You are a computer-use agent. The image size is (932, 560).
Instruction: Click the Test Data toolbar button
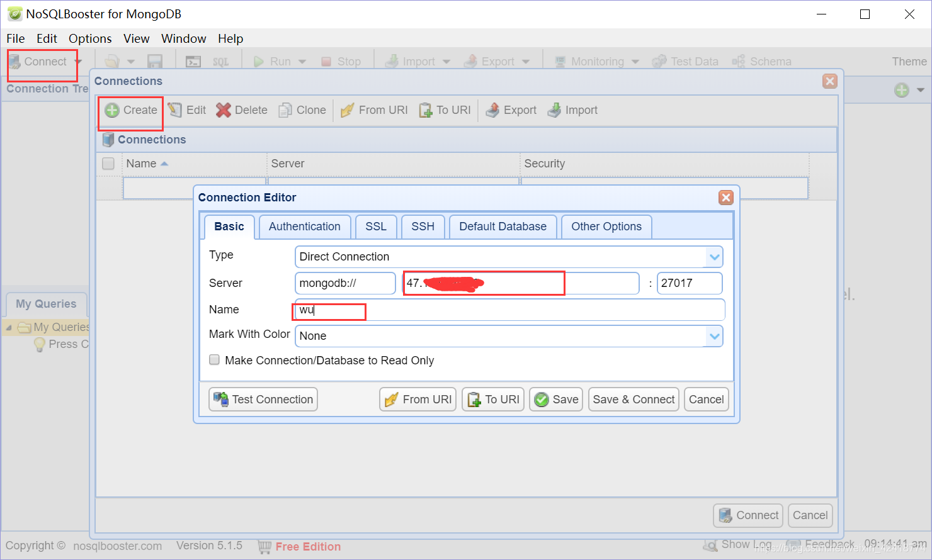685,62
